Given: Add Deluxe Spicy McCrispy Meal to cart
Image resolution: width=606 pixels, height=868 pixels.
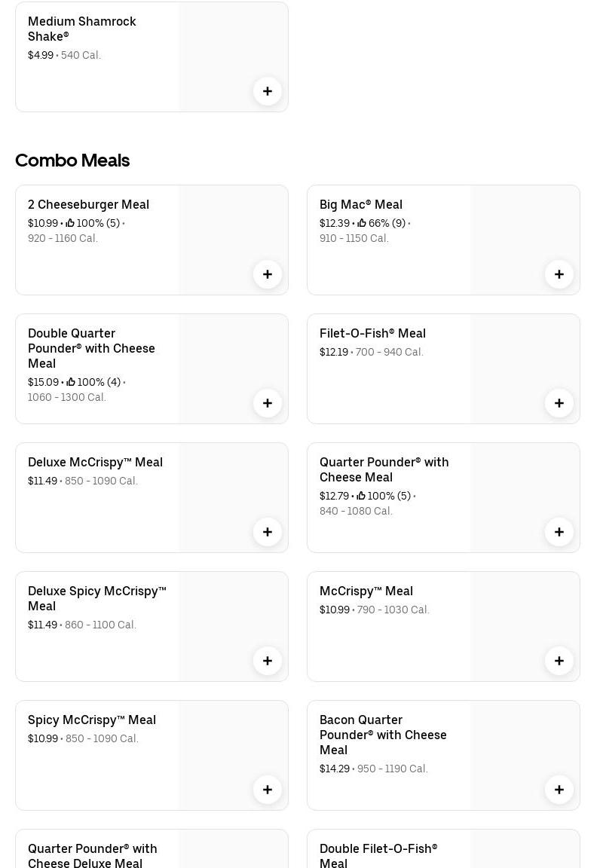Looking at the screenshot, I should click(x=268, y=661).
